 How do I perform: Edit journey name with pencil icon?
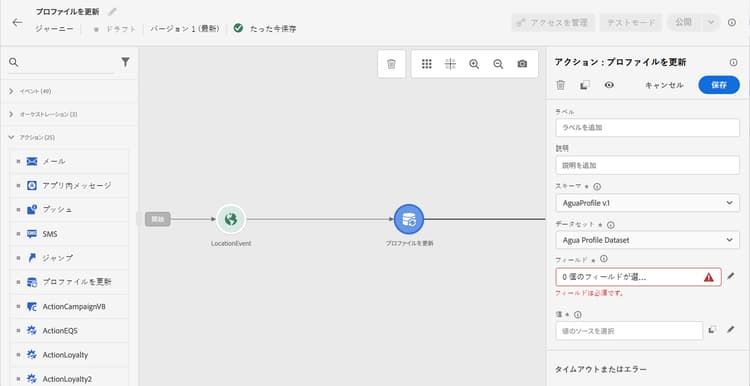click(112, 11)
